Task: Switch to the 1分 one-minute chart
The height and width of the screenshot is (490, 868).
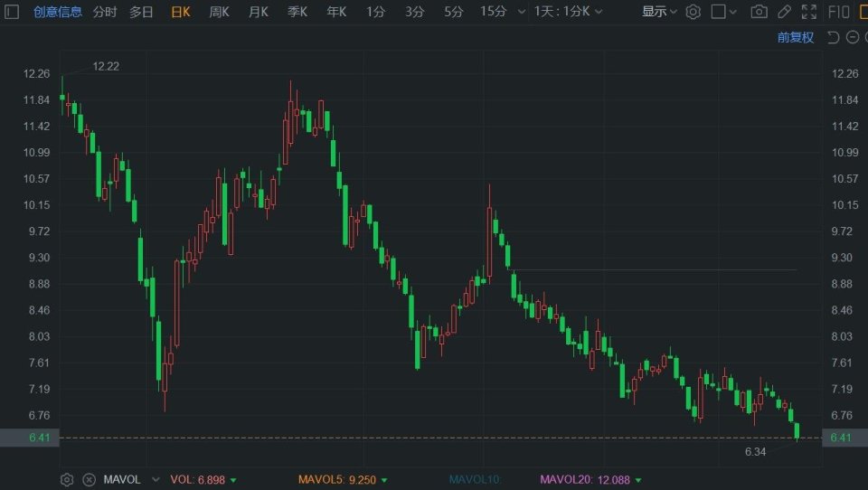Action: coord(375,12)
